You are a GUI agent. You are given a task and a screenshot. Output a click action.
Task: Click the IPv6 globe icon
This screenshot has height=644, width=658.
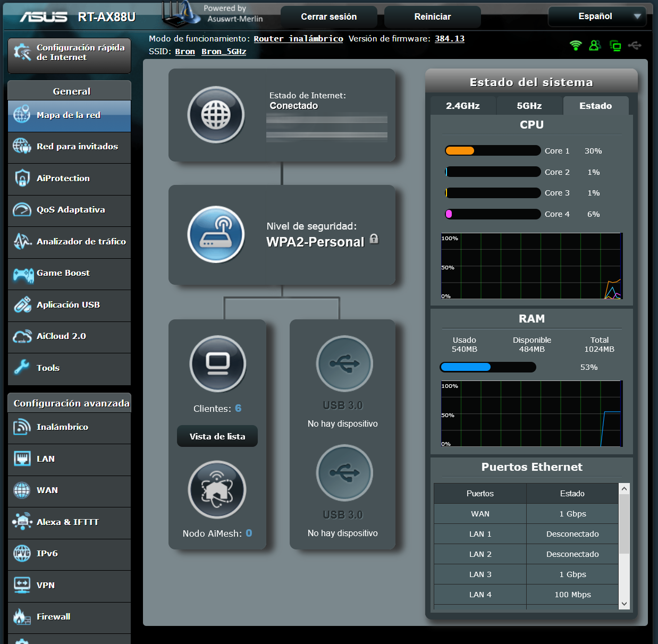[x=22, y=553]
